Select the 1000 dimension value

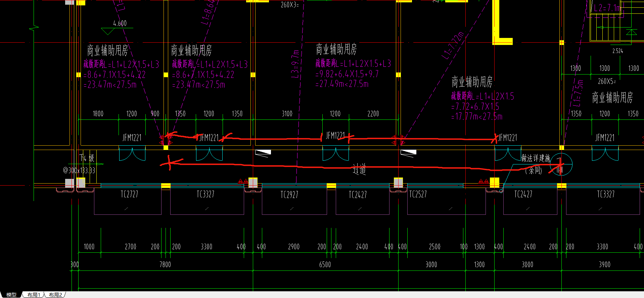89,247
